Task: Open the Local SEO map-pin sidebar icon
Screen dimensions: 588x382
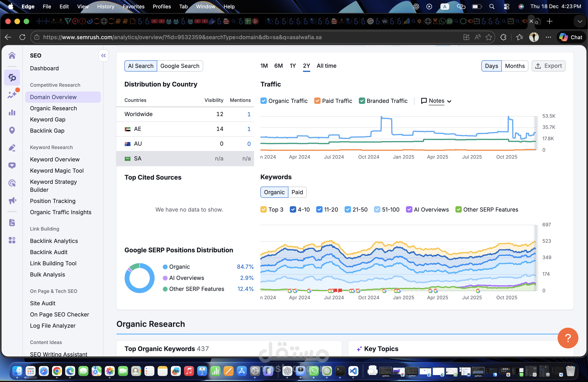Action: [x=12, y=130]
